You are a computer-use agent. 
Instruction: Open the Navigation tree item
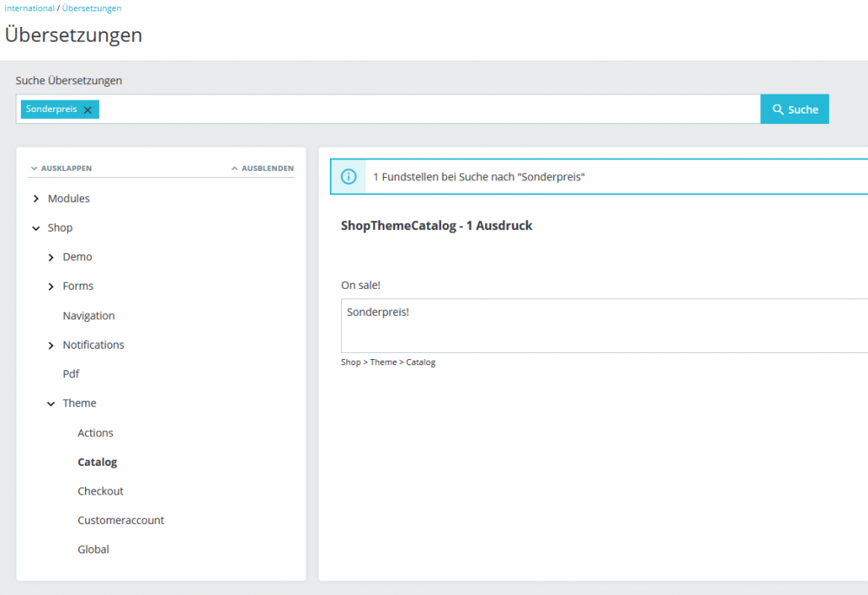(x=89, y=316)
